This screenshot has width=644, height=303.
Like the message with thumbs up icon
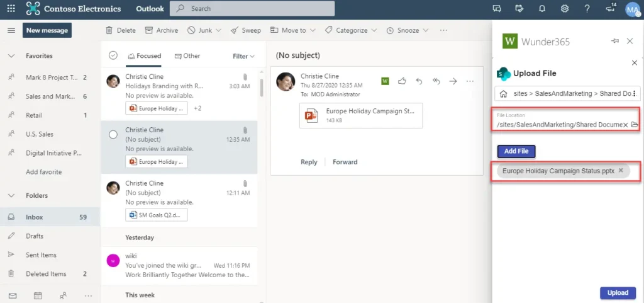pyautogui.click(x=402, y=81)
